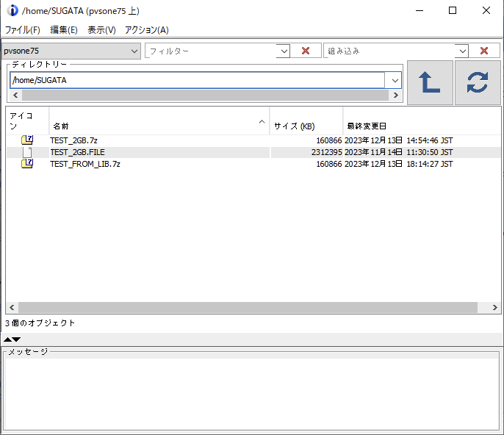Sort by the 名前 column header
The height and width of the screenshot is (435, 504).
[x=159, y=121]
